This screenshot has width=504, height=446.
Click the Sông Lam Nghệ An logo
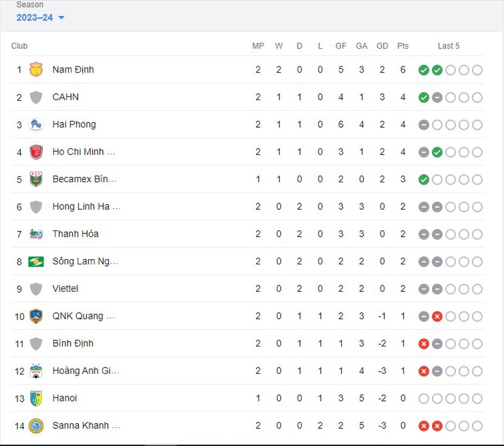click(x=36, y=261)
